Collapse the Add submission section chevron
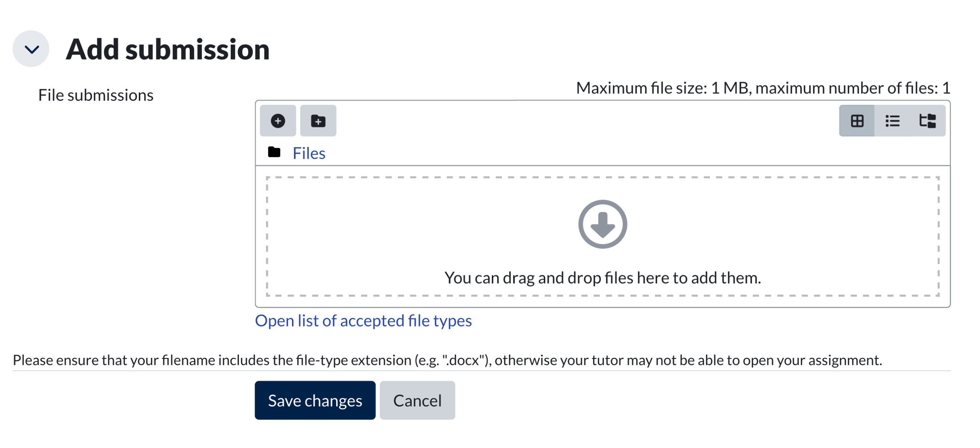The height and width of the screenshot is (448, 980). [x=31, y=49]
